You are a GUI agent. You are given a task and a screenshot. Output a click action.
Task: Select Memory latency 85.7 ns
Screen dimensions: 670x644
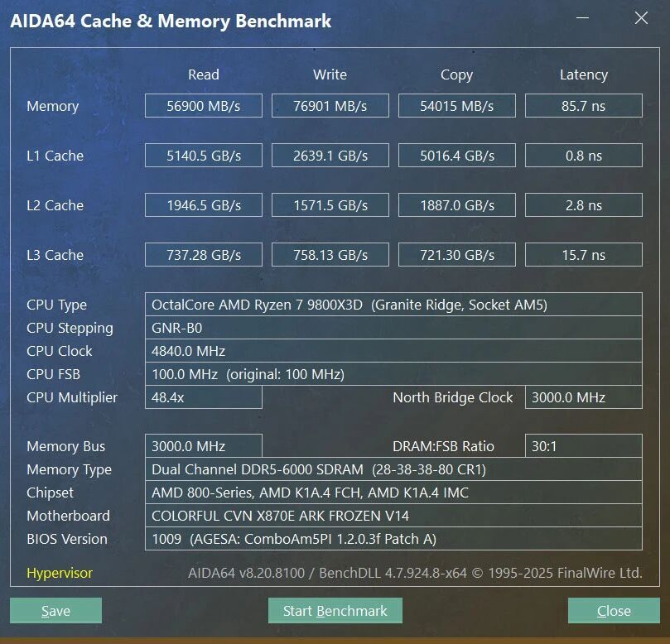coord(584,105)
